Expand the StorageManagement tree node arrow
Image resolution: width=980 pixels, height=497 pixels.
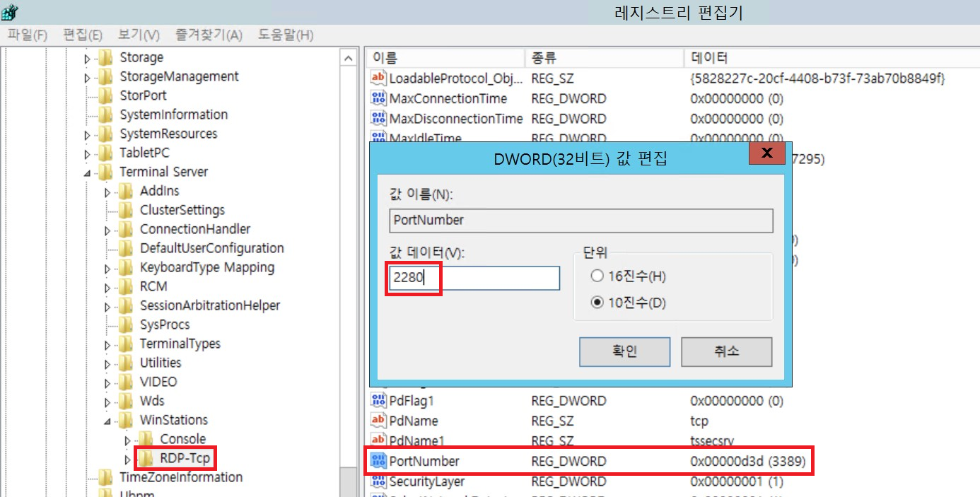pos(88,77)
